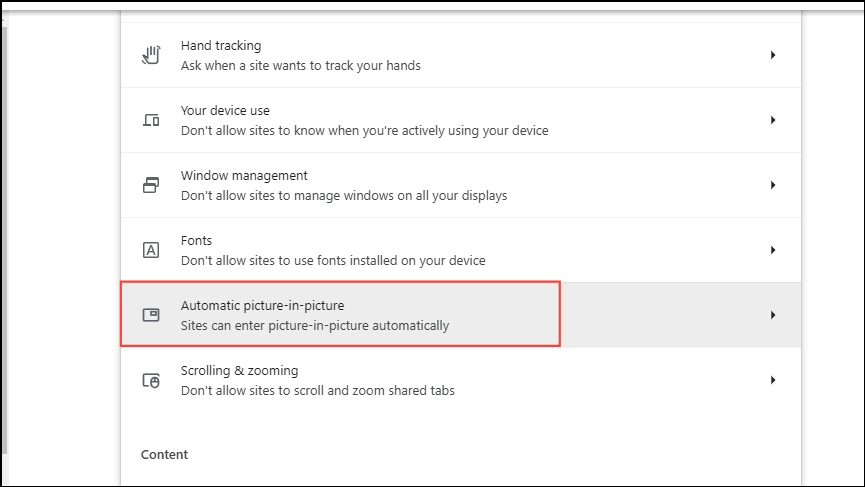Click the Scrolling & zooming icon
Viewport: 865px width, 487px height.
coord(151,380)
